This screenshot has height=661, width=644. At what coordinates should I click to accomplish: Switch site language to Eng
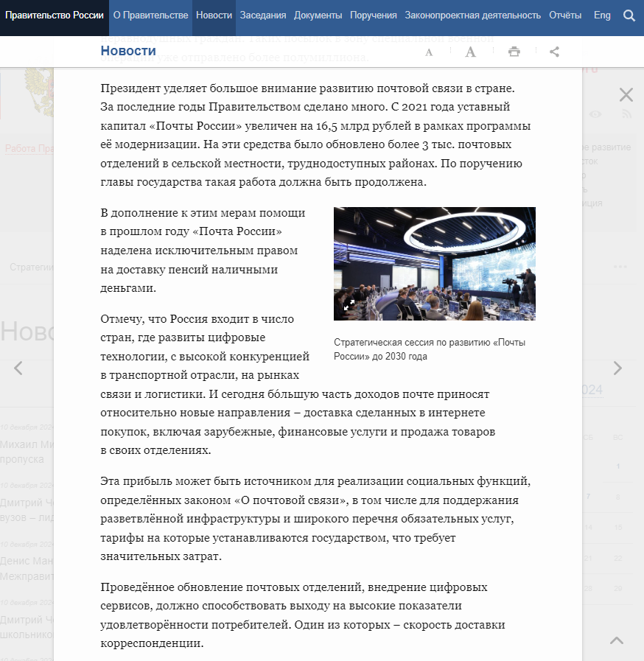(602, 15)
